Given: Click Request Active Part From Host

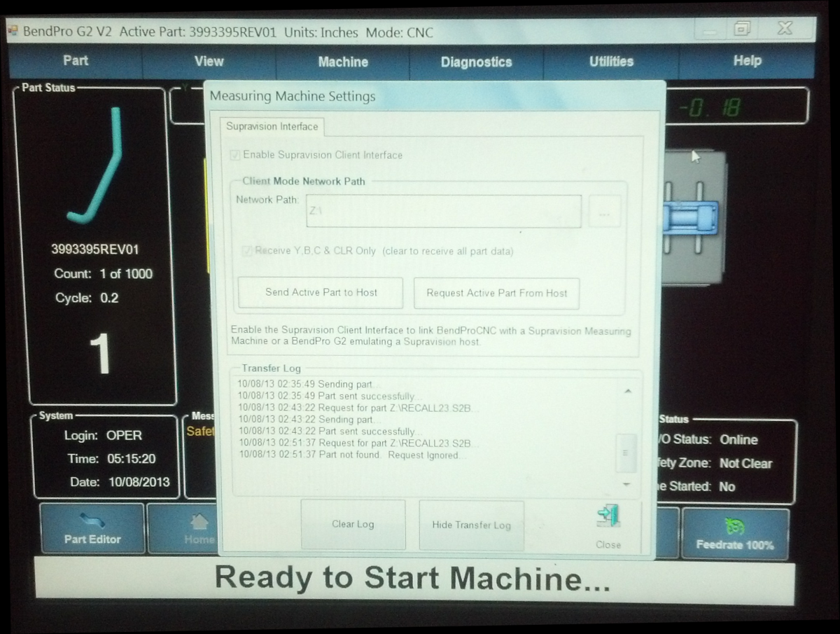Looking at the screenshot, I should click(x=496, y=294).
